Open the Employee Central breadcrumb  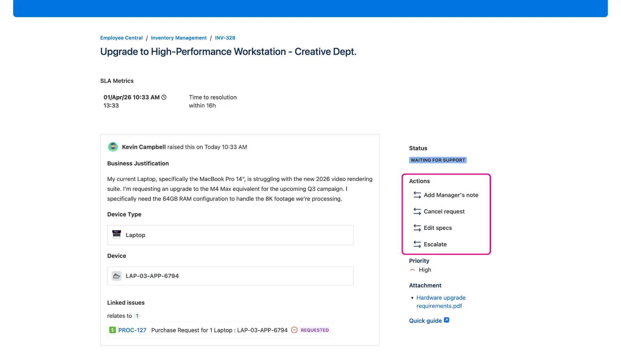121,38
